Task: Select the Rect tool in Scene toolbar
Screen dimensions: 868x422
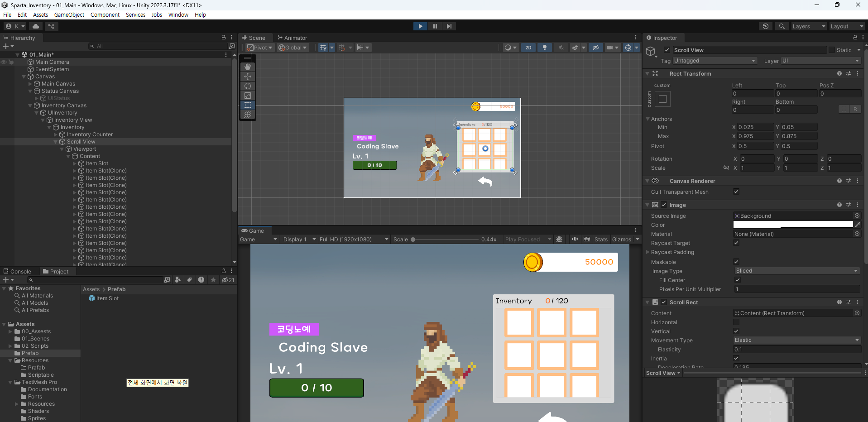Action: pos(248,105)
